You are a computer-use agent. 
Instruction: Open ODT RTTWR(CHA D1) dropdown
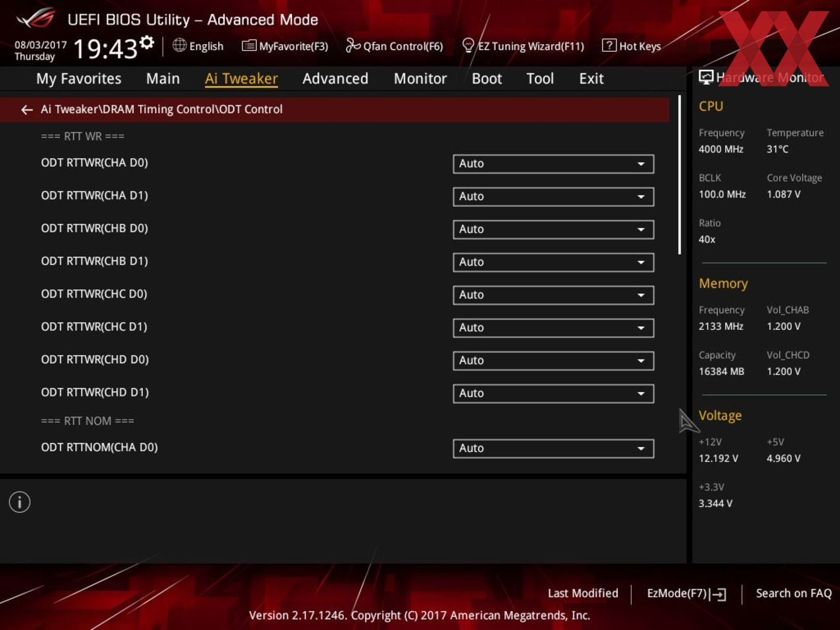(553, 196)
